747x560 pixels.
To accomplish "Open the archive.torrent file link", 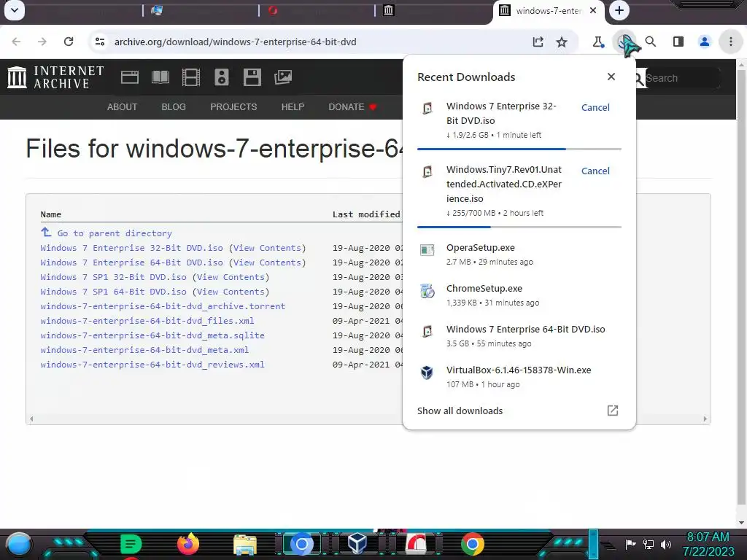I will pyautogui.click(x=163, y=306).
